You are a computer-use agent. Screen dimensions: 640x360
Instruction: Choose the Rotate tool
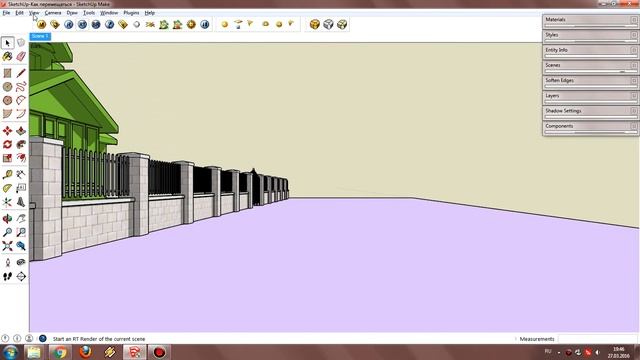(7, 144)
